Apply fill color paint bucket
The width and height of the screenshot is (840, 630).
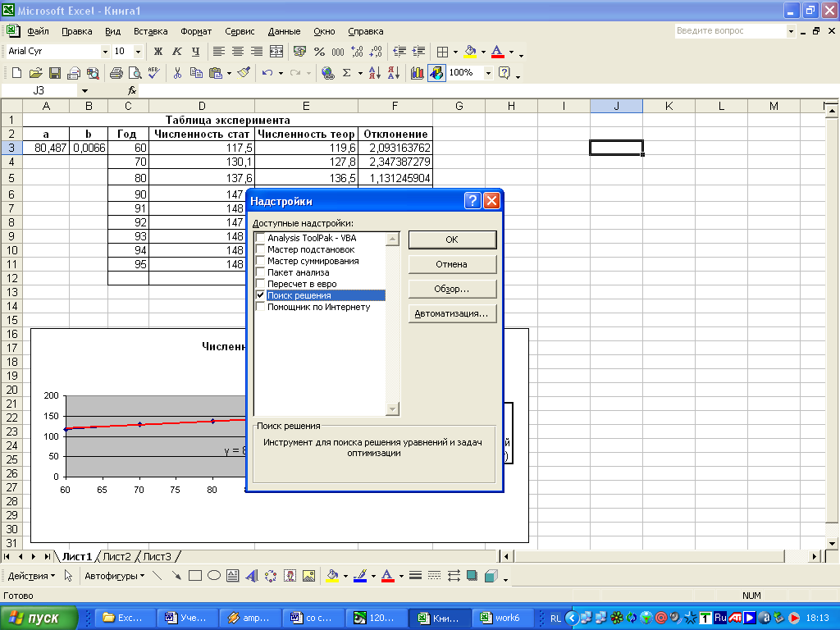click(x=470, y=52)
